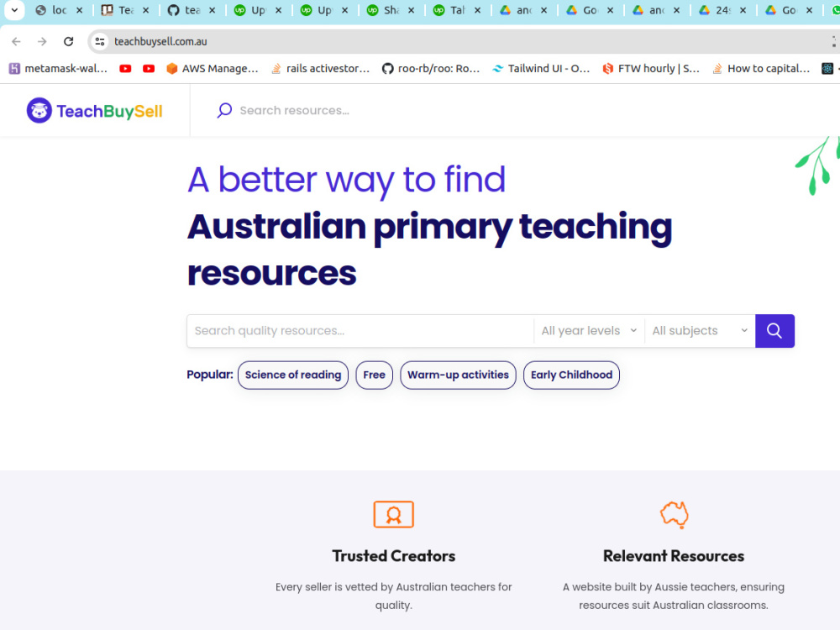
Task: Close the 'loc' tab
Action: (x=79, y=10)
